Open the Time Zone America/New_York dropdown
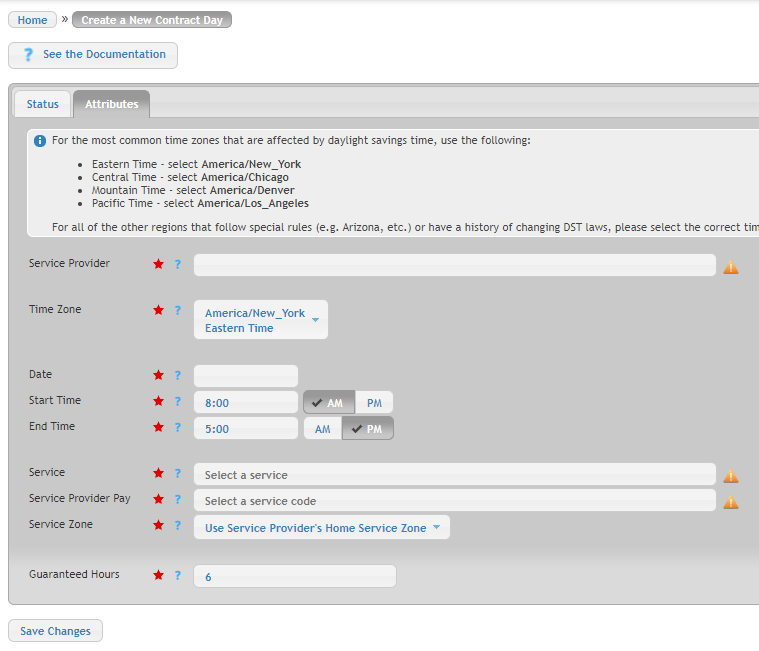This screenshot has height=651, width=759. (261, 320)
